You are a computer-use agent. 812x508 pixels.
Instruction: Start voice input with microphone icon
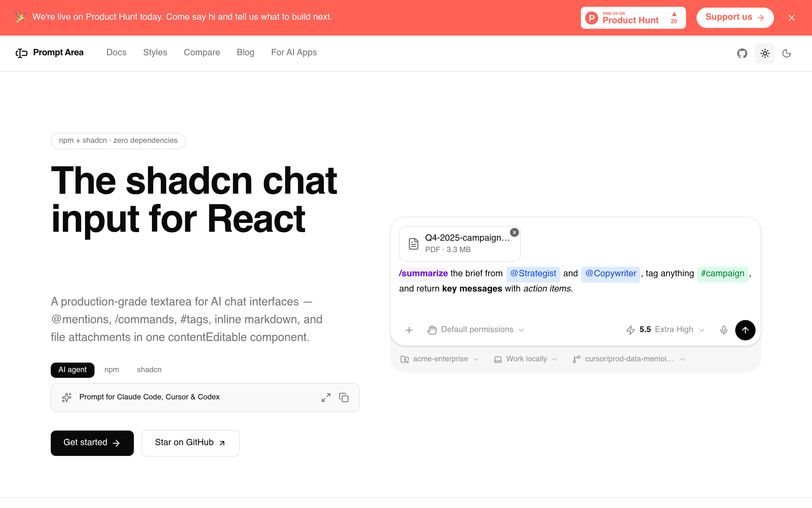point(724,330)
